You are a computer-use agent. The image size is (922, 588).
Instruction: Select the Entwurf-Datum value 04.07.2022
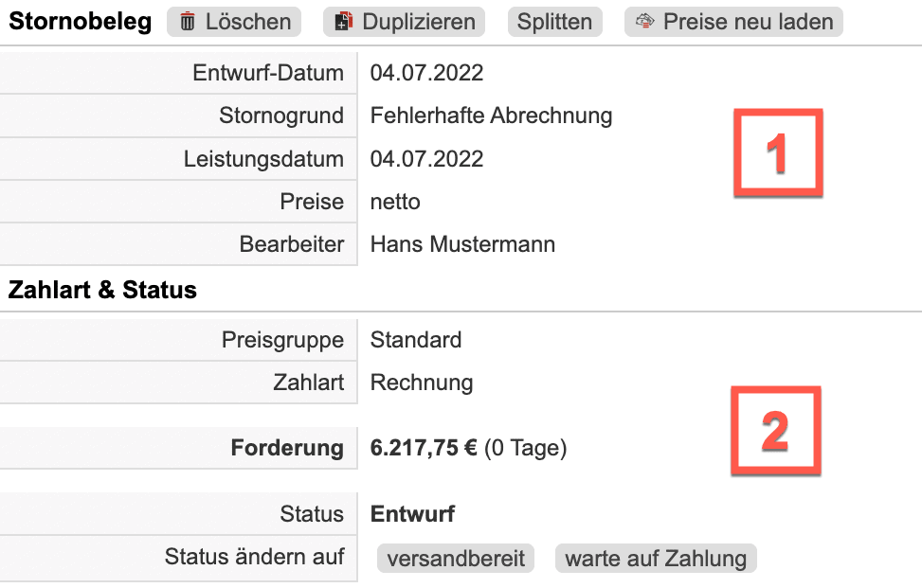tap(426, 73)
